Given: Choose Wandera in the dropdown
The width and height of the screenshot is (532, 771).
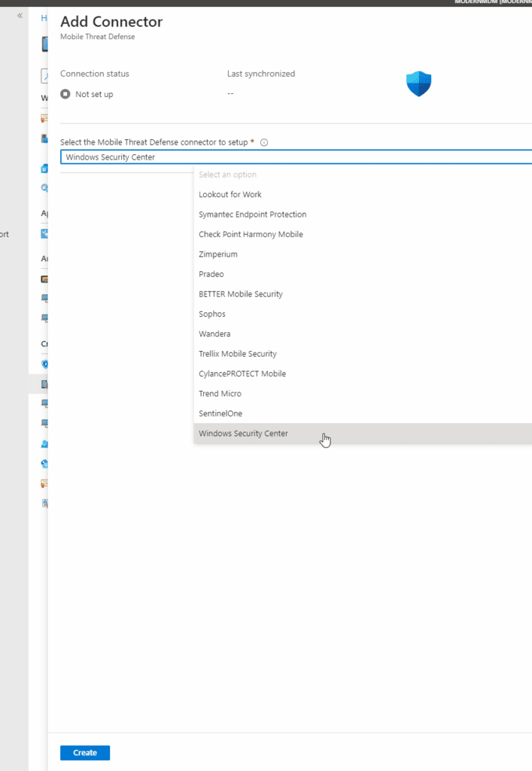Looking at the screenshot, I should 214,334.
